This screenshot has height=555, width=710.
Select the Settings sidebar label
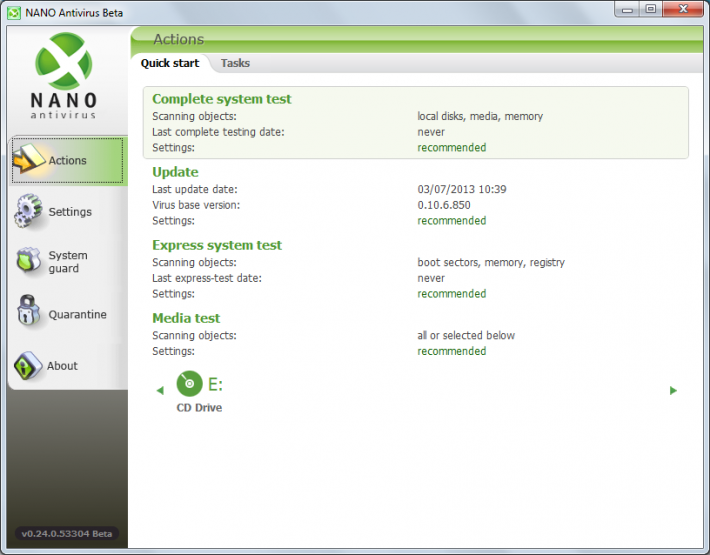click(x=70, y=211)
